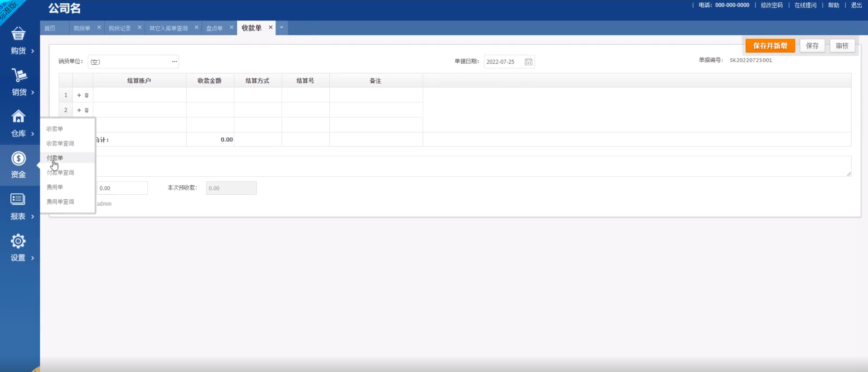Open 销货单位 selector ellipsis button
The height and width of the screenshot is (372, 868).
[x=174, y=62]
